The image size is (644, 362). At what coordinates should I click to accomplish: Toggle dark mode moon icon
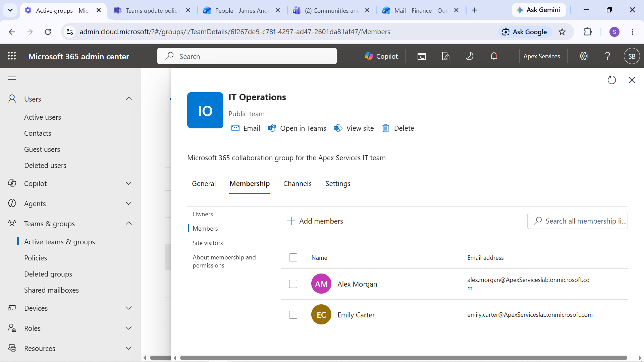[x=470, y=56]
